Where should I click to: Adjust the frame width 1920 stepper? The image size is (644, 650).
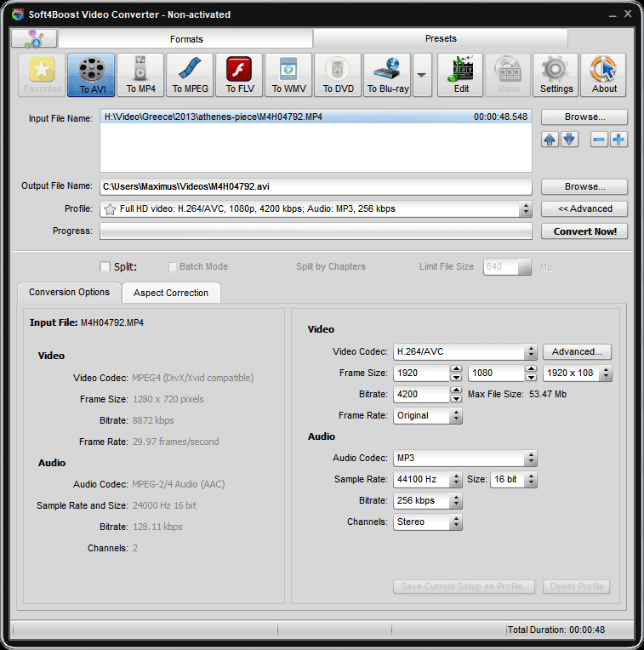[x=456, y=373]
